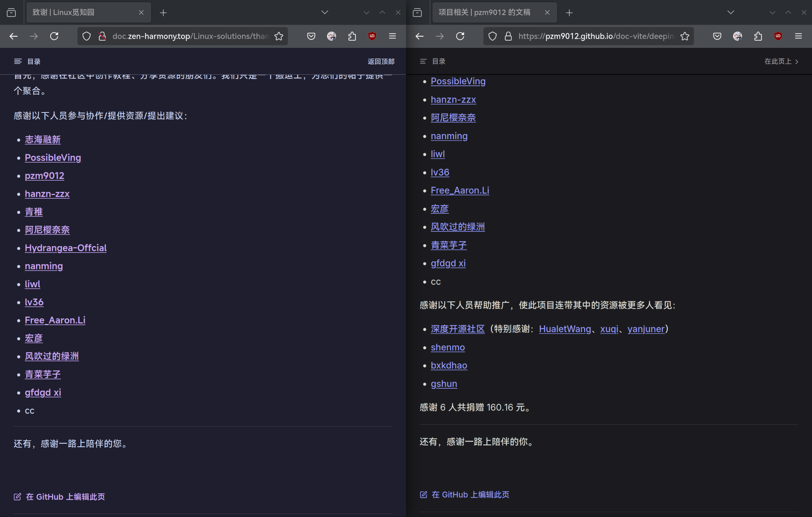
Task: Click the 深度开源社区 link
Action: click(457, 328)
